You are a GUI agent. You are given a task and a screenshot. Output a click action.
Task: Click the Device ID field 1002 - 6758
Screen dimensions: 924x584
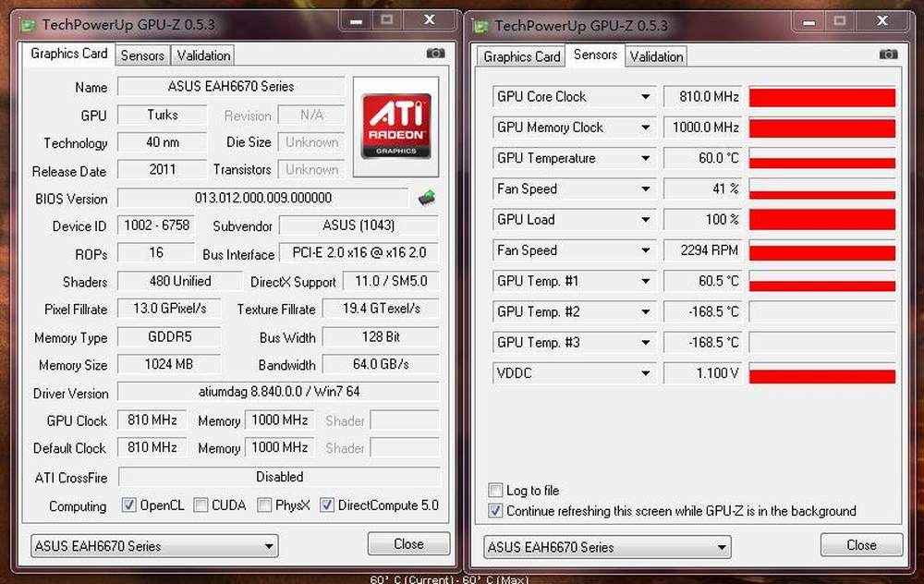pos(156,225)
